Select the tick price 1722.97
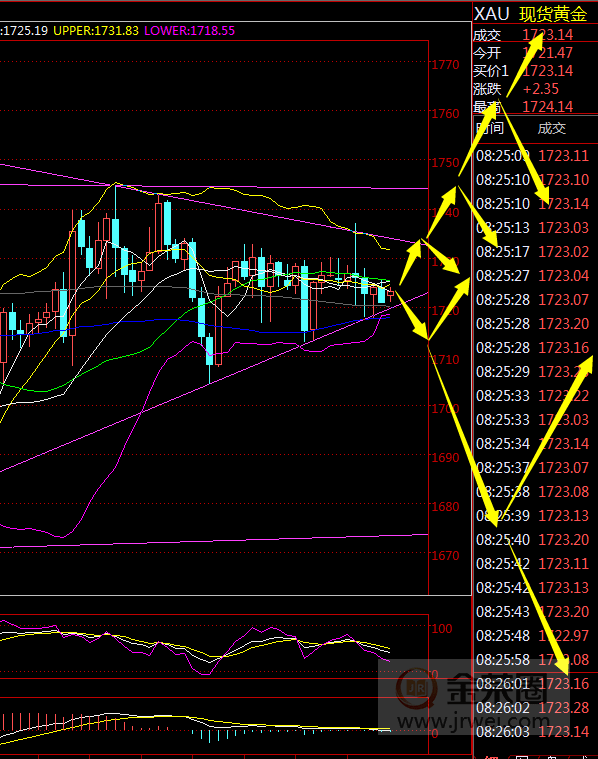The image size is (598, 759). 564,636
